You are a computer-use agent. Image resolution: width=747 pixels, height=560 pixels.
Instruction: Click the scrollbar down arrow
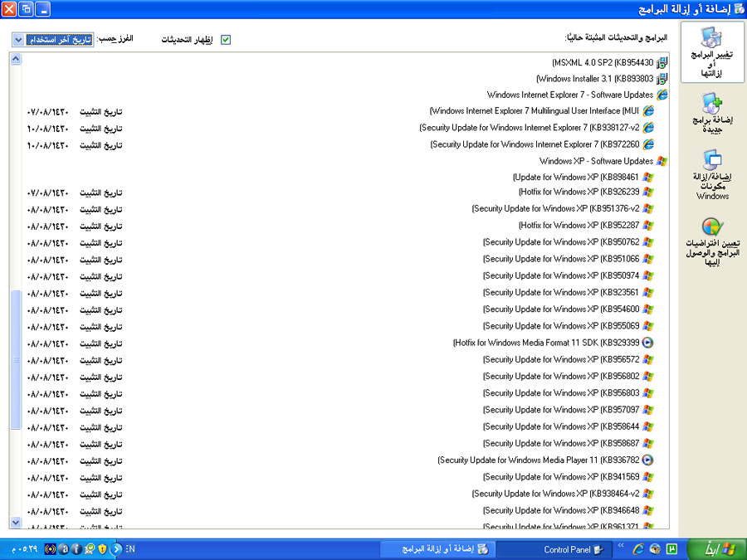(16, 523)
